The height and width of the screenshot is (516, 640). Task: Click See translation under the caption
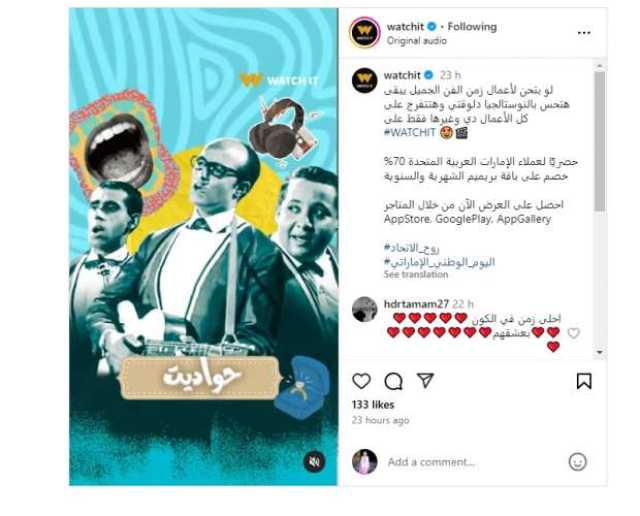[416, 274]
